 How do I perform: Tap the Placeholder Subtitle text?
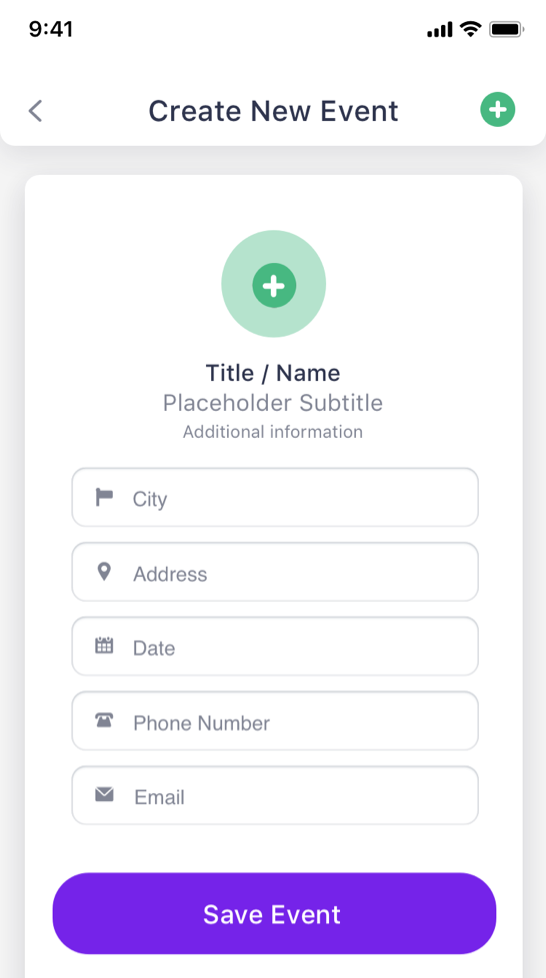click(x=273, y=403)
